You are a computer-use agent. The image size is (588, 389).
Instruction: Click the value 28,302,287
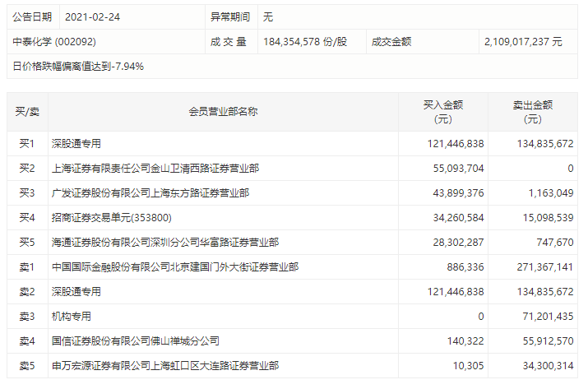458,243
